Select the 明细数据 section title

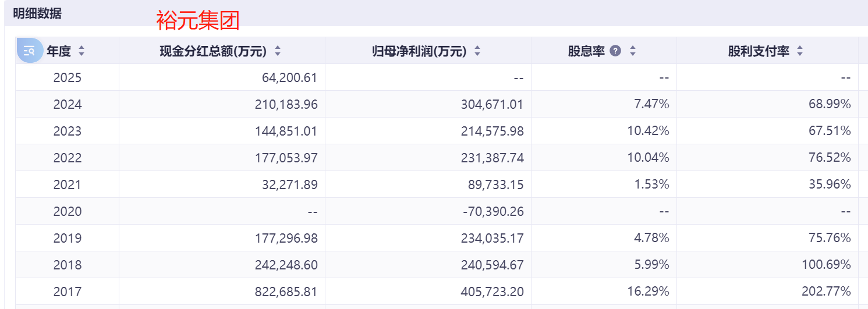click(37, 14)
